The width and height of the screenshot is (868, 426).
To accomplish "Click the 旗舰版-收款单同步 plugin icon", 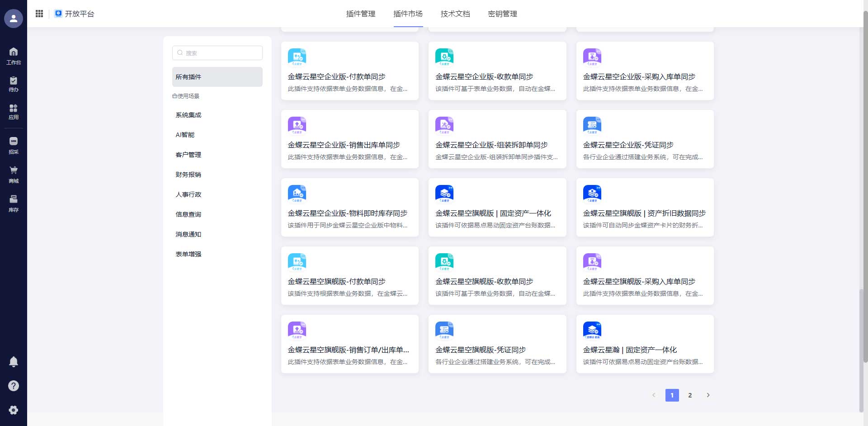I will click(444, 262).
